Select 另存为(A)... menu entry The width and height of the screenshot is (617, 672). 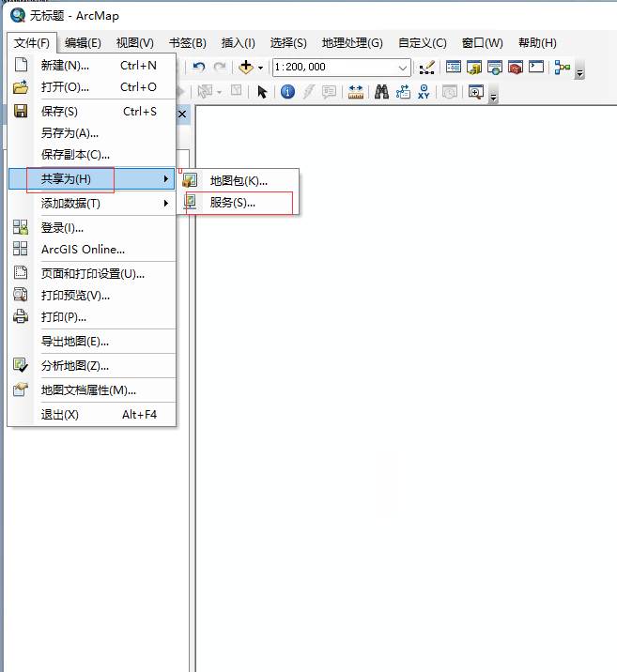click(92, 133)
